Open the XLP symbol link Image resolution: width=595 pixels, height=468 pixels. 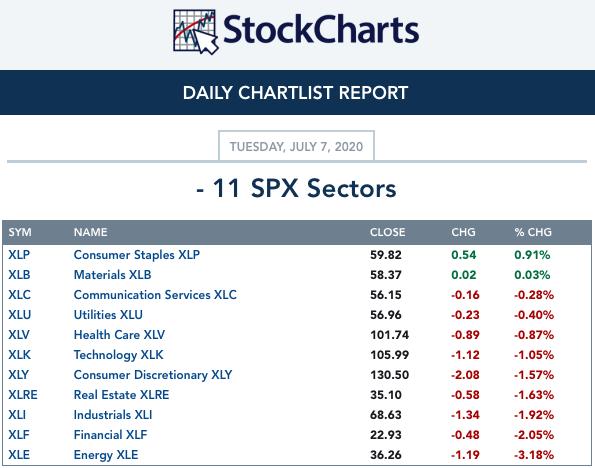point(19,255)
